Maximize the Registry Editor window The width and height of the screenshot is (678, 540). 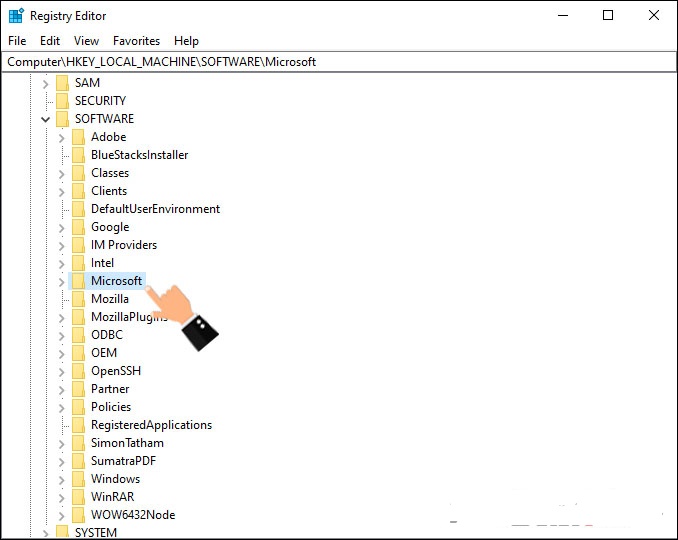608,16
